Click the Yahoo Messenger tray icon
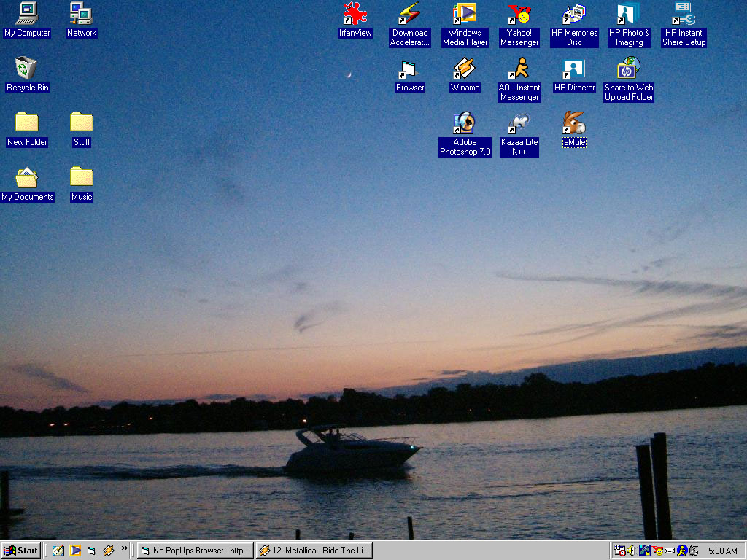This screenshot has height=560, width=747. 657,551
